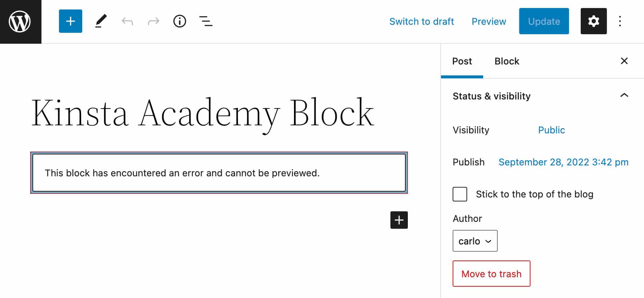Collapse the Status & visibility panel
The image size is (644, 298).
point(624,95)
